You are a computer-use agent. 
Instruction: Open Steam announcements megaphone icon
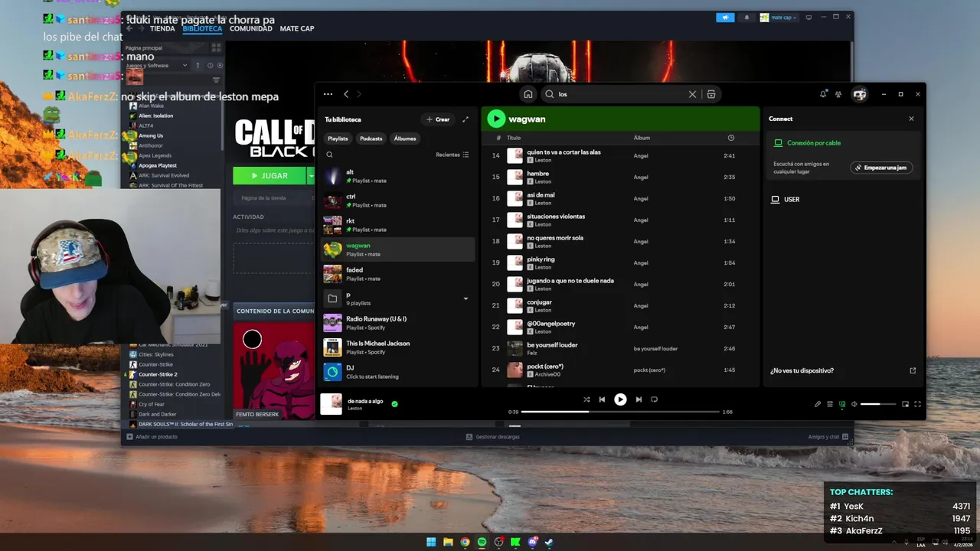725,17
